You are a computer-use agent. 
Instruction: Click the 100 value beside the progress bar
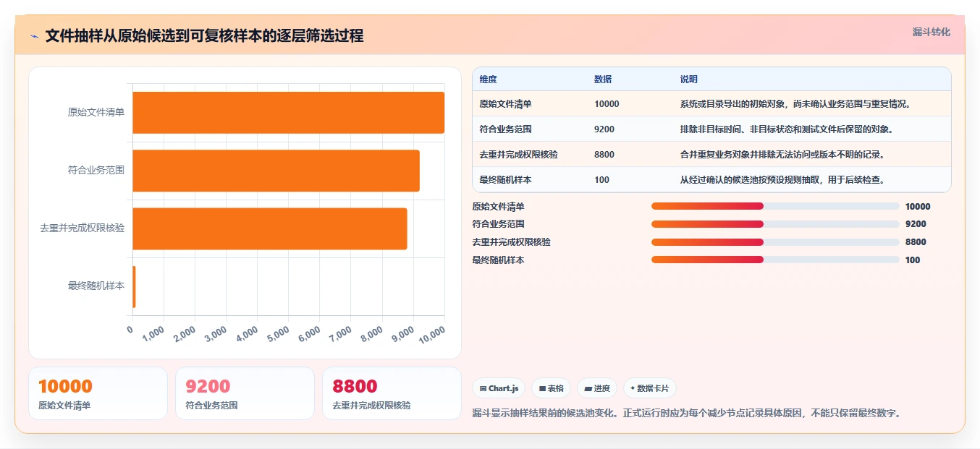[913, 260]
